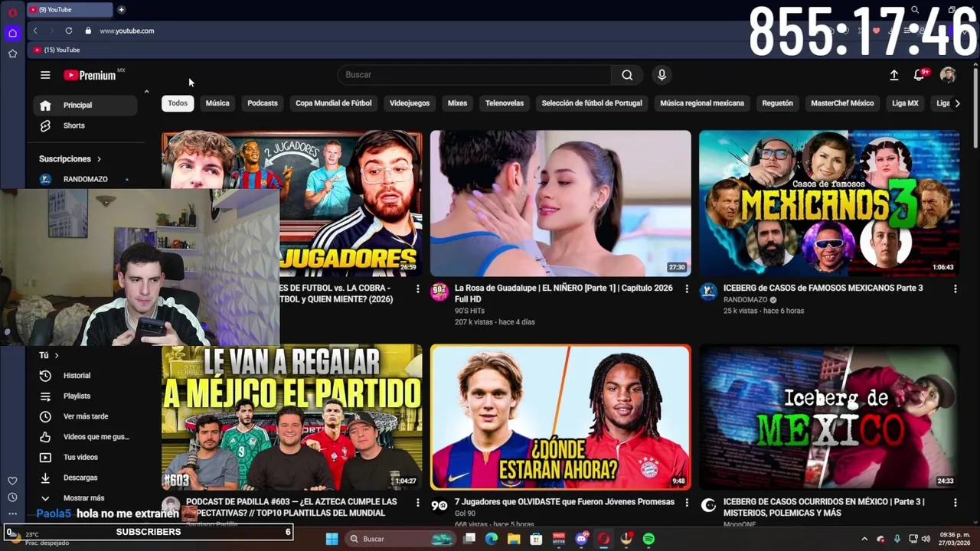Play the Iceberg de MEXICO thumbnail

(829, 417)
